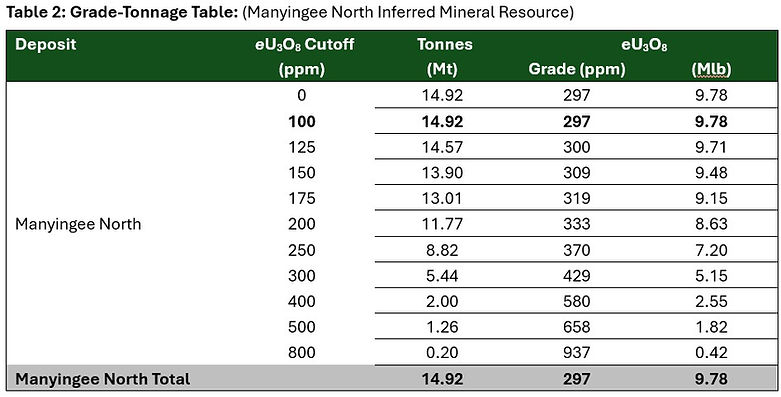Select tonnes value '13.01'

(442, 199)
